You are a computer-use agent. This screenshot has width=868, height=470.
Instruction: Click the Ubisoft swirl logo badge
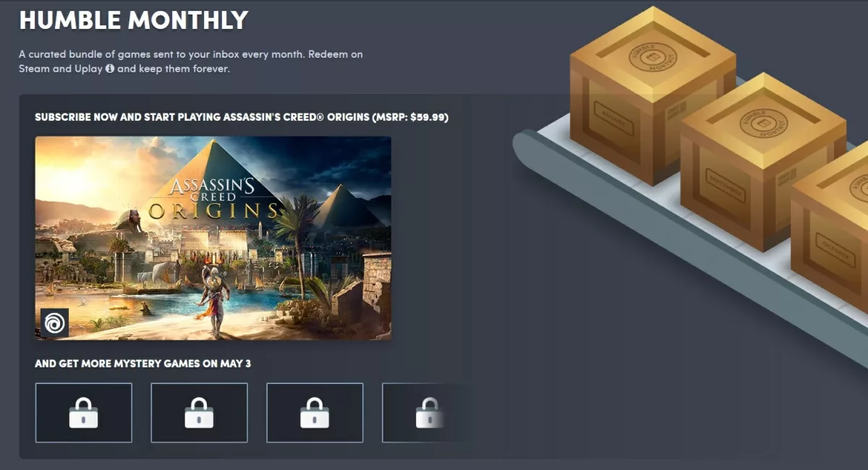(x=54, y=322)
